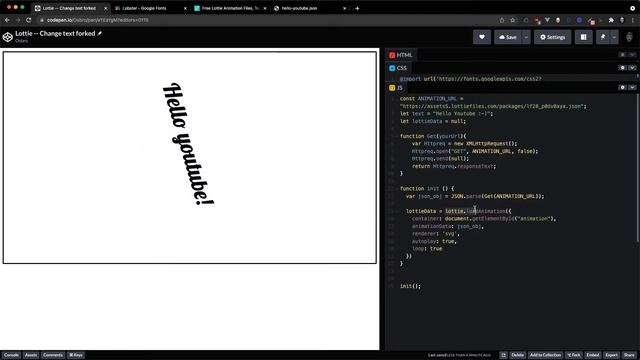Bookmark page with star icon
Viewport: 640px width, 360px height.
(x=513, y=20)
